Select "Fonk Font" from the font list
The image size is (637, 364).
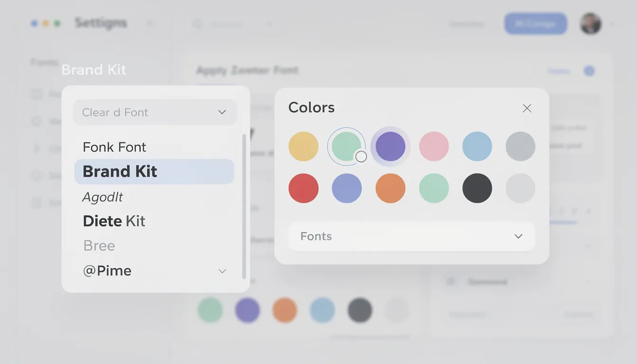(x=114, y=147)
